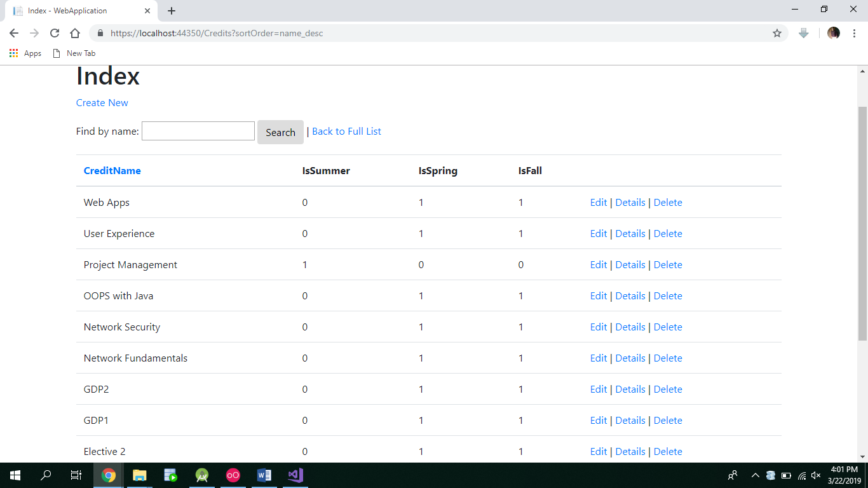Viewport: 868px width, 488px height.
Task: Open the Apps shortcut in bookmarks bar
Action: [25, 53]
